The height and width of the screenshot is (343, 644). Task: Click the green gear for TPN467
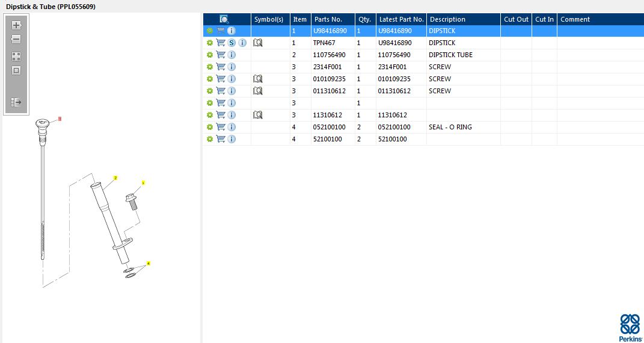pos(210,43)
